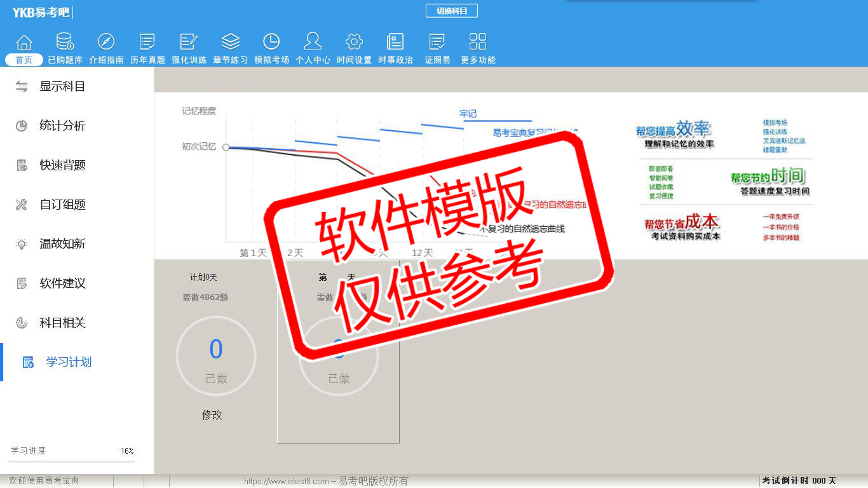Select 统计分析 in the sidebar
868x488 pixels.
(x=62, y=126)
